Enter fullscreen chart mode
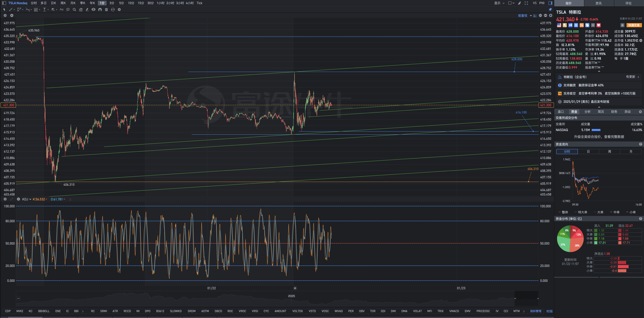The image size is (644, 318). tap(526, 3)
